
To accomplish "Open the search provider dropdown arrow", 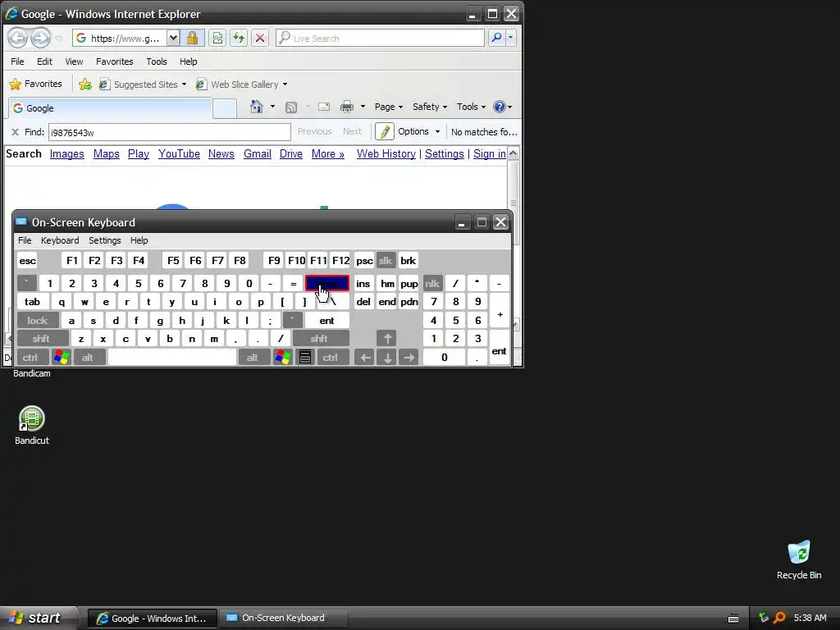I will pos(510,38).
